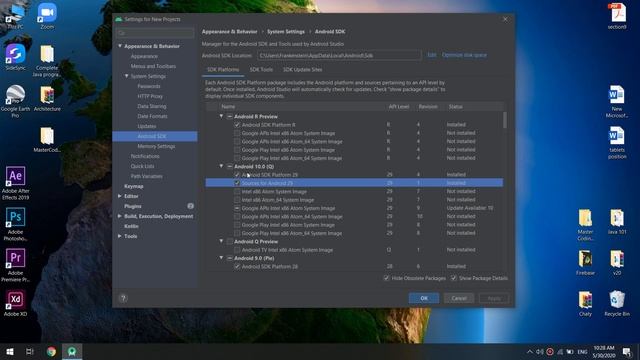The image size is (640, 360).
Task: Open the New Microsoft Word document icon
Action: (x=617, y=102)
